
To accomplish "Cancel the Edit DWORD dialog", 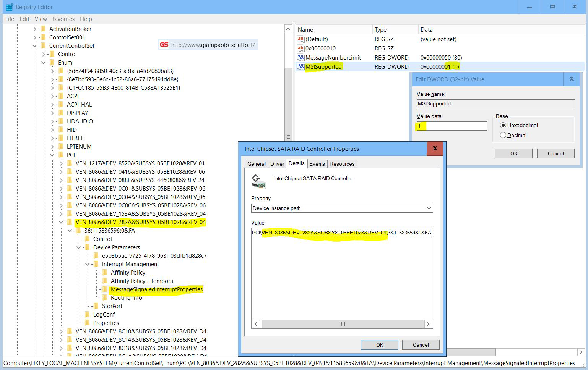I will pyautogui.click(x=556, y=153).
